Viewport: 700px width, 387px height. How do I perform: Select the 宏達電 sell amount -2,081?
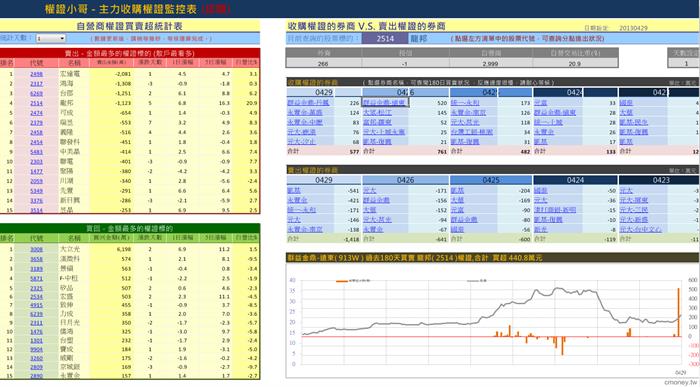click(x=122, y=74)
